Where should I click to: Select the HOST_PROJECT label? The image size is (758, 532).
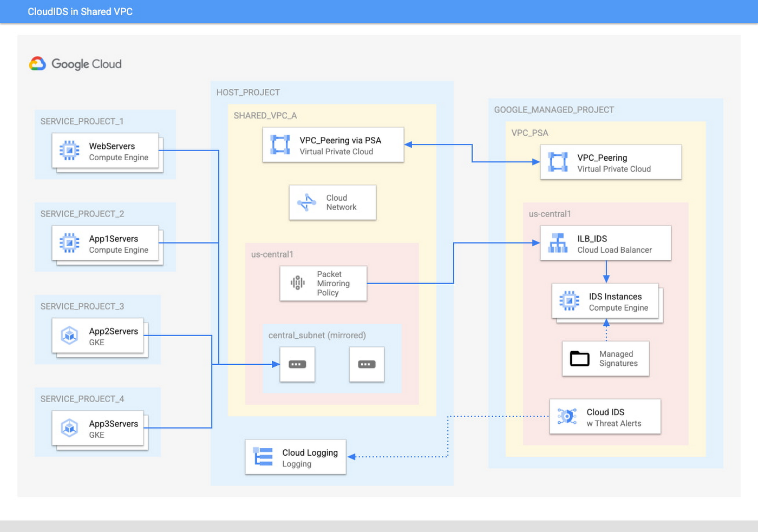(x=248, y=93)
